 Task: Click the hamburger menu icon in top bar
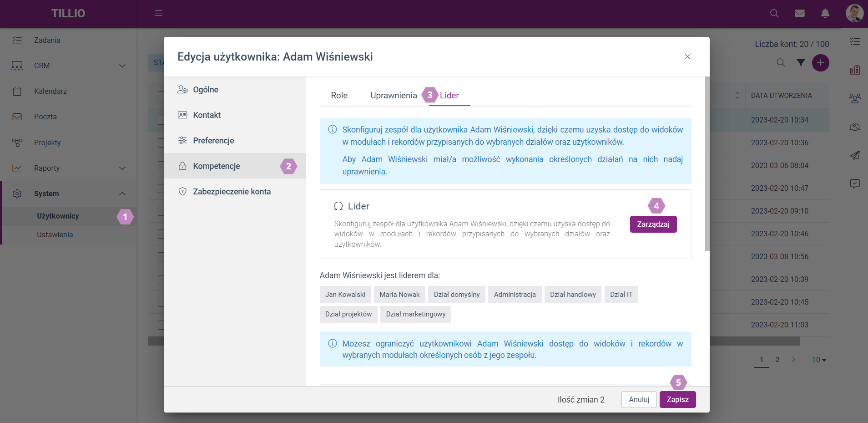tap(158, 13)
